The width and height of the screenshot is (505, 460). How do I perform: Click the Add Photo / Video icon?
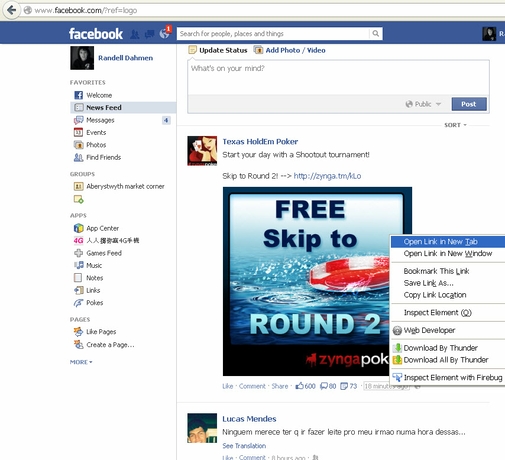258,50
